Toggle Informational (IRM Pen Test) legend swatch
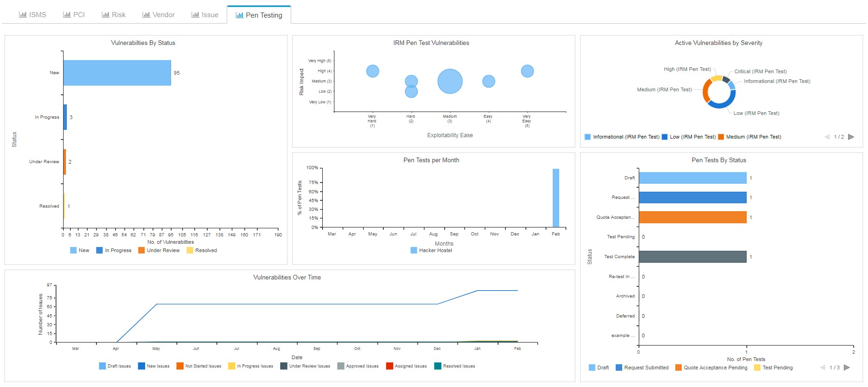Viewport: 868px width, 387px height. point(588,137)
